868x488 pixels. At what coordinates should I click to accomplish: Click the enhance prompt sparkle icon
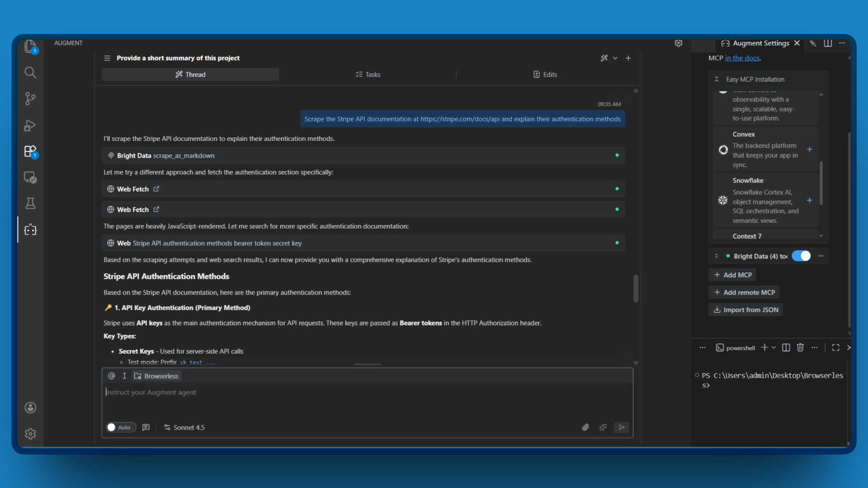click(x=603, y=427)
